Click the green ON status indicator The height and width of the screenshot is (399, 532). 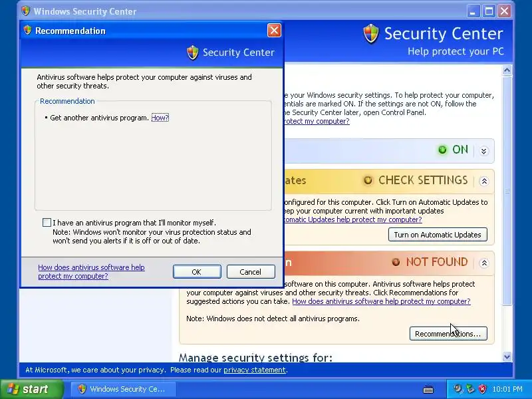point(442,150)
